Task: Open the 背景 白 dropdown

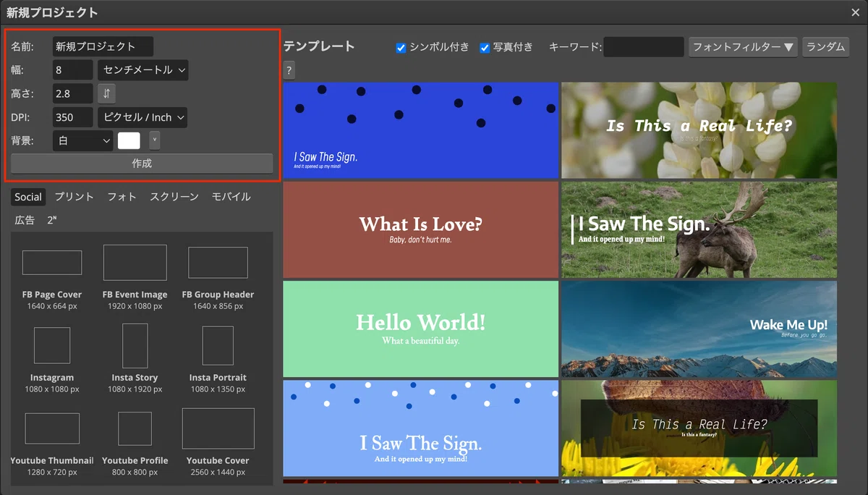Action: pos(82,140)
